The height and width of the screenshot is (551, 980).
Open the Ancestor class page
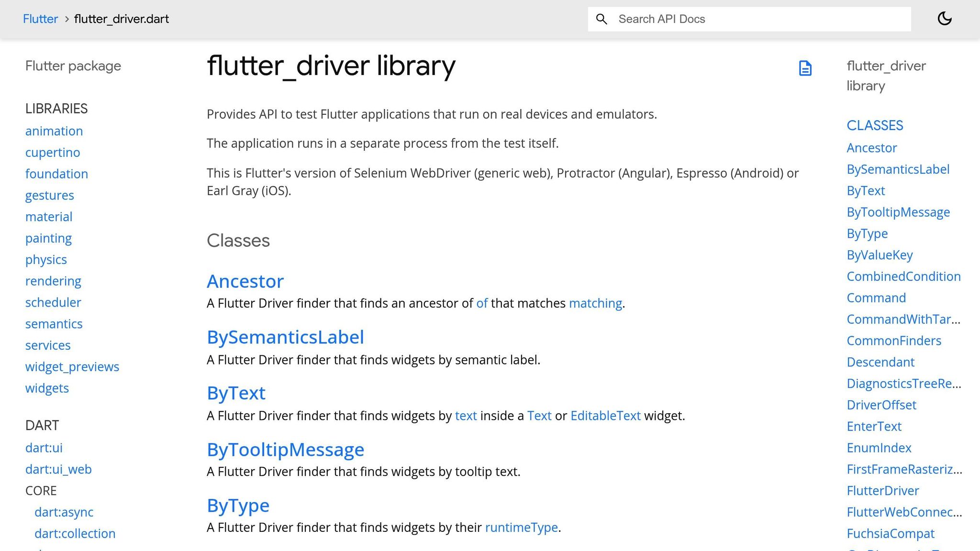[x=245, y=281]
